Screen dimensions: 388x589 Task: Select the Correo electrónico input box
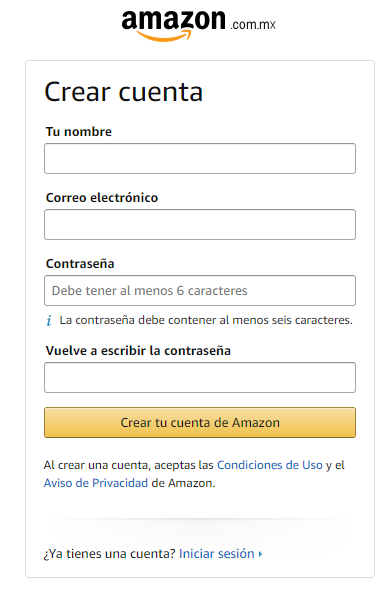coord(200,225)
